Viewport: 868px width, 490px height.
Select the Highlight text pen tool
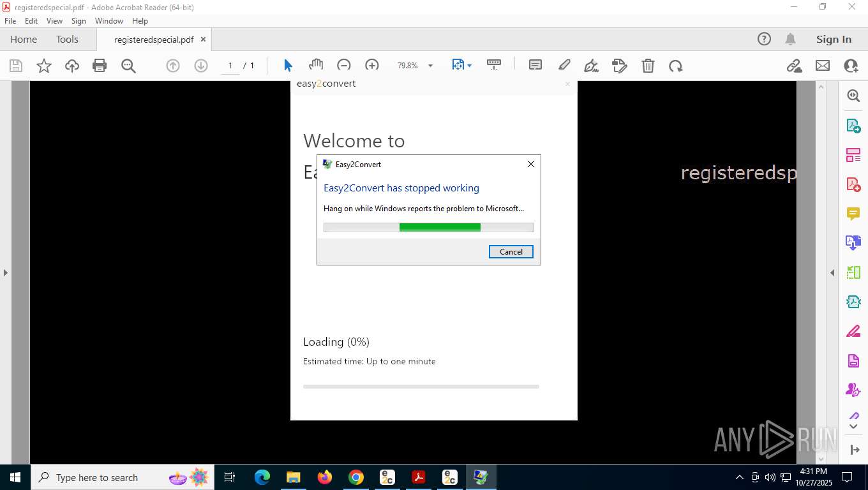point(564,65)
